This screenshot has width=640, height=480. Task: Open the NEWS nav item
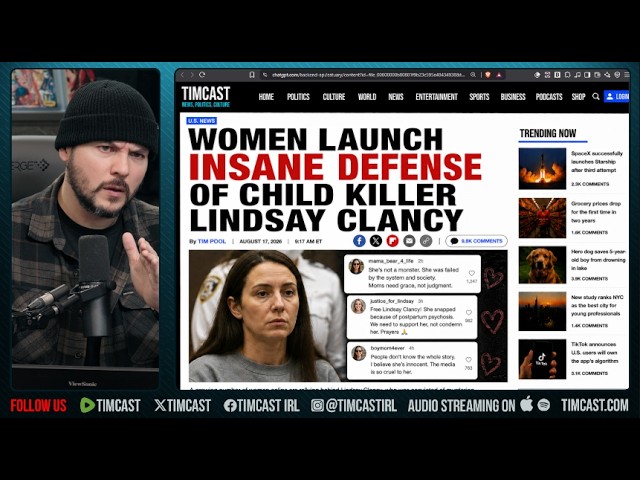396,97
